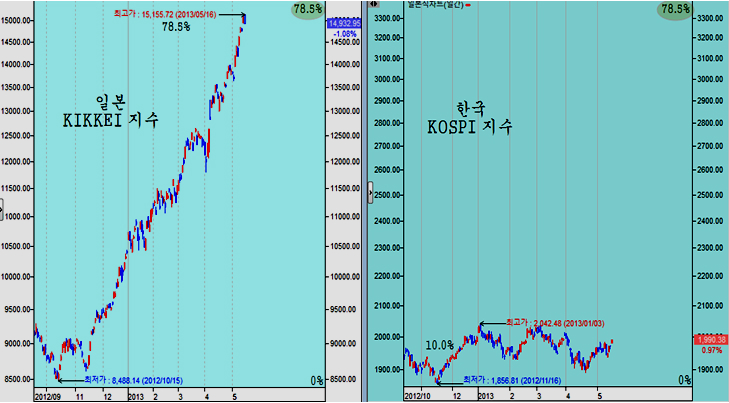Select the 2013 marker on KOSPI time axis
Screen dimensions: 729x403
click(485, 396)
